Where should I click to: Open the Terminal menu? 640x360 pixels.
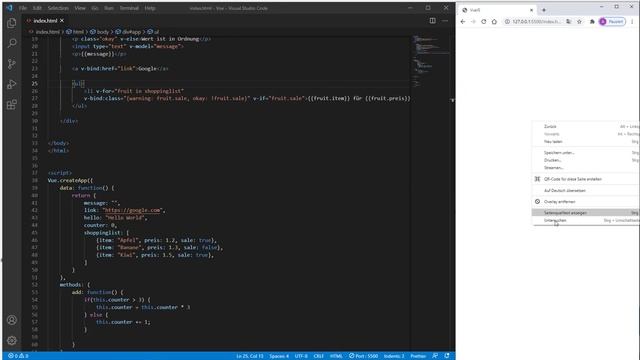129,8
